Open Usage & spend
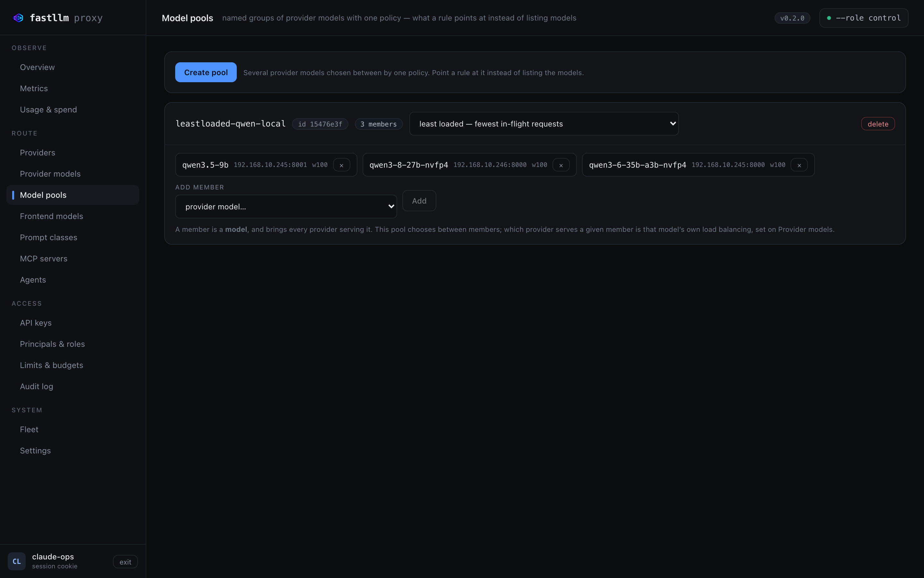The height and width of the screenshot is (578, 924). pyautogui.click(x=73, y=110)
